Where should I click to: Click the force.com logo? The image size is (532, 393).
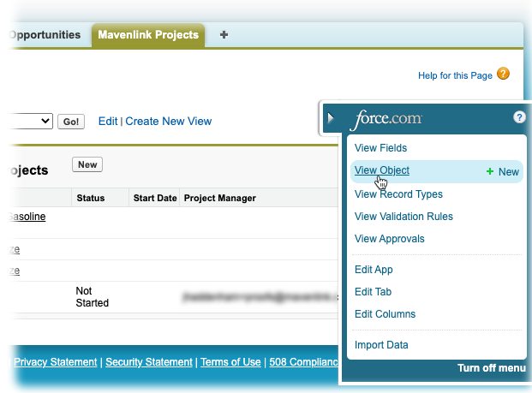point(386,119)
